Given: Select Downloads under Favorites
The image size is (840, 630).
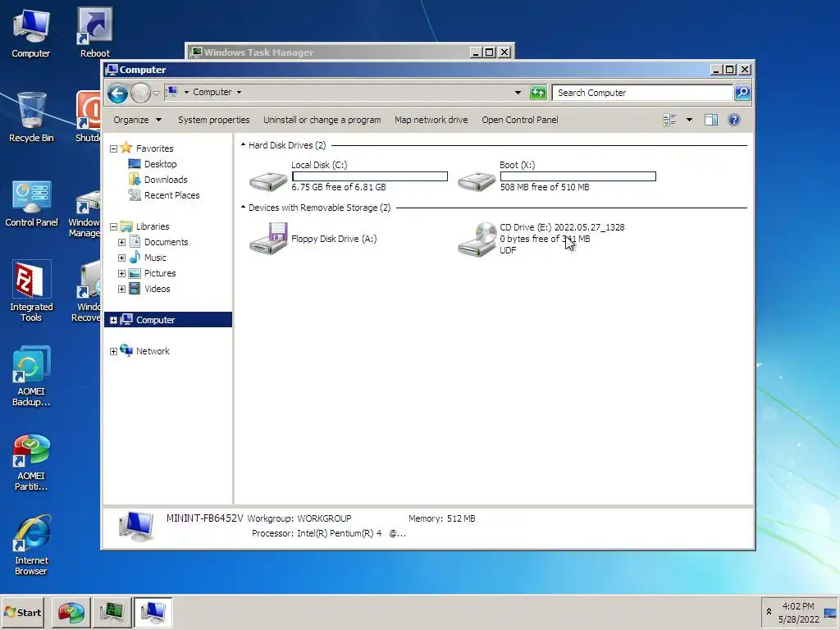Looking at the screenshot, I should coord(158,180).
